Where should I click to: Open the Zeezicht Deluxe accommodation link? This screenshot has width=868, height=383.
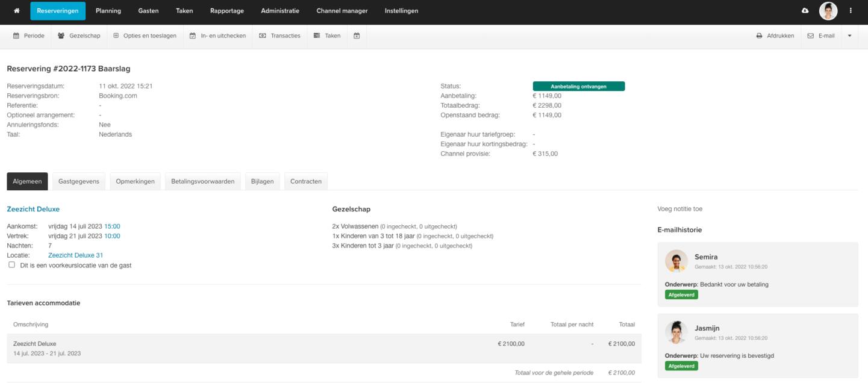tap(33, 209)
